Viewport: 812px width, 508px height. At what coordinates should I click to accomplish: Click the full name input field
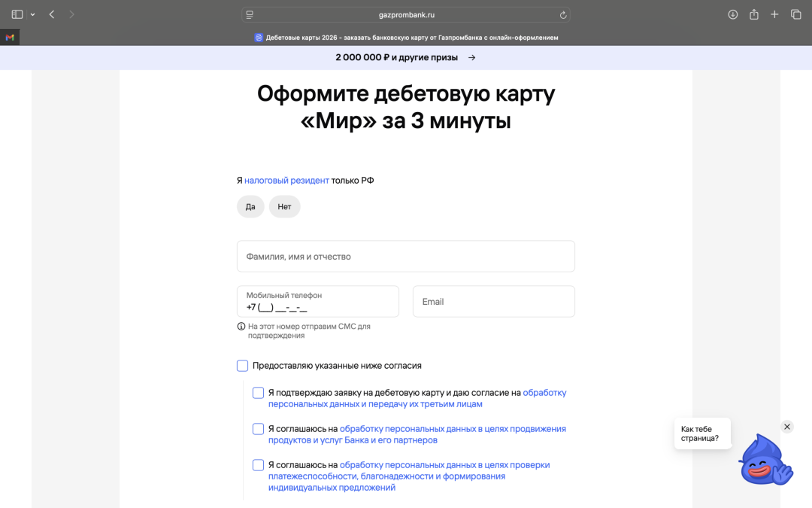[x=406, y=256]
